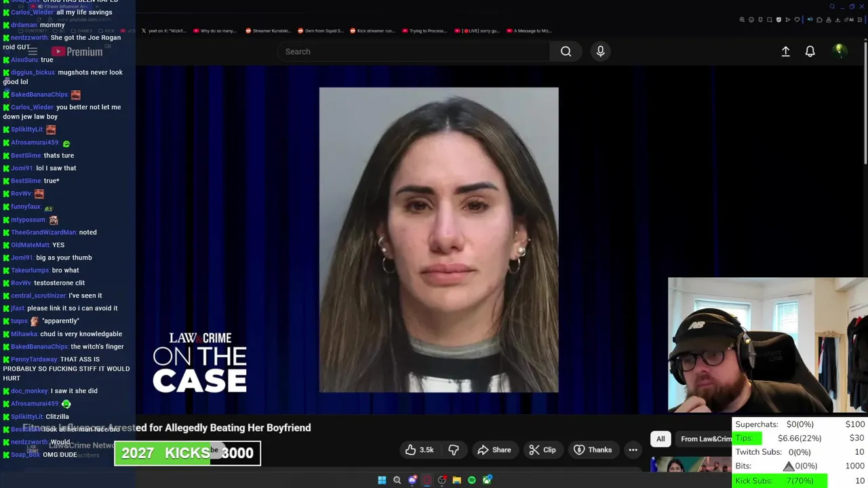This screenshot has width=868, height=488.
Task: Open YouTube notifications bell
Action: click(810, 52)
